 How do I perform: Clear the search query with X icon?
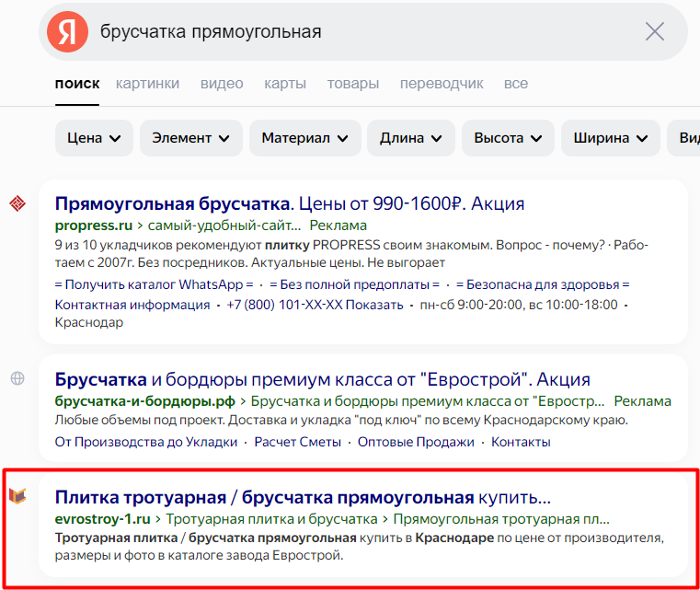point(654,31)
